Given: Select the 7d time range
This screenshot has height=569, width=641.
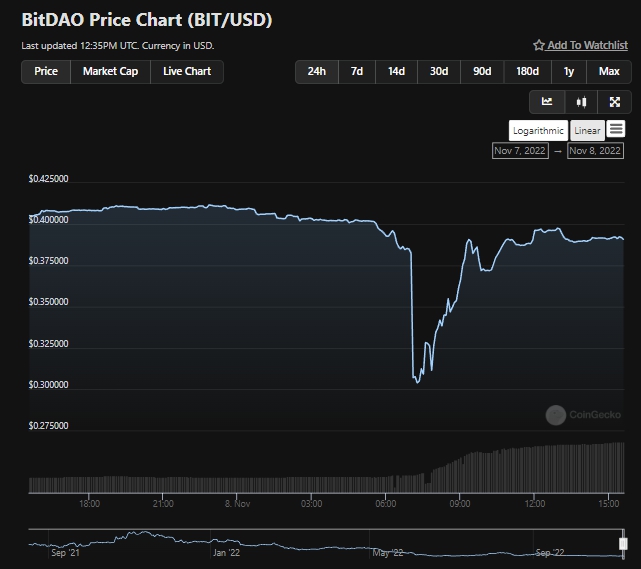Looking at the screenshot, I should (357, 72).
